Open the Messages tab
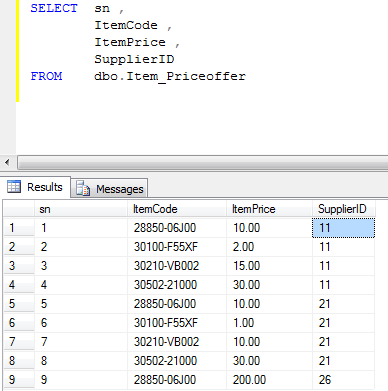388x391 pixels. coord(110,189)
